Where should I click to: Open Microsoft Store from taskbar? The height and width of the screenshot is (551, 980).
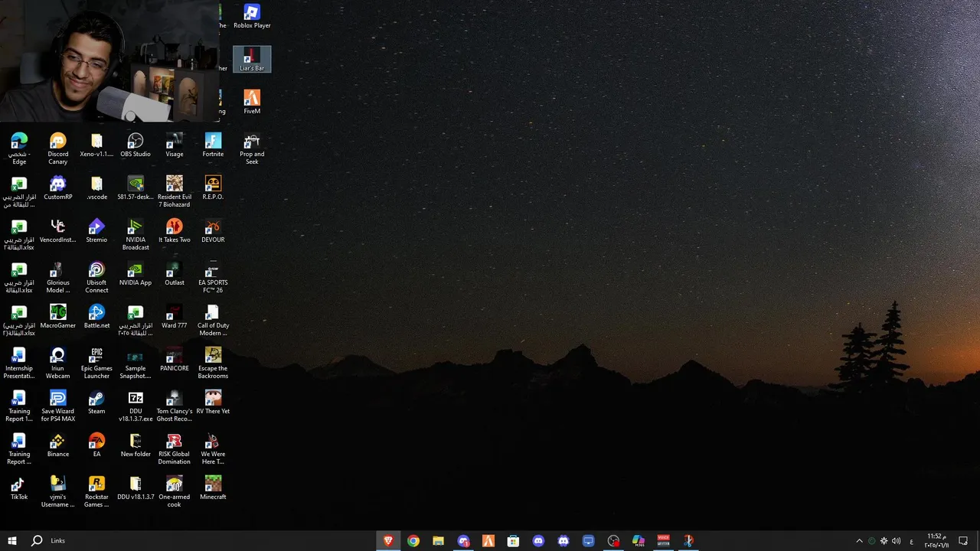pyautogui.click(x=513, y=540)
